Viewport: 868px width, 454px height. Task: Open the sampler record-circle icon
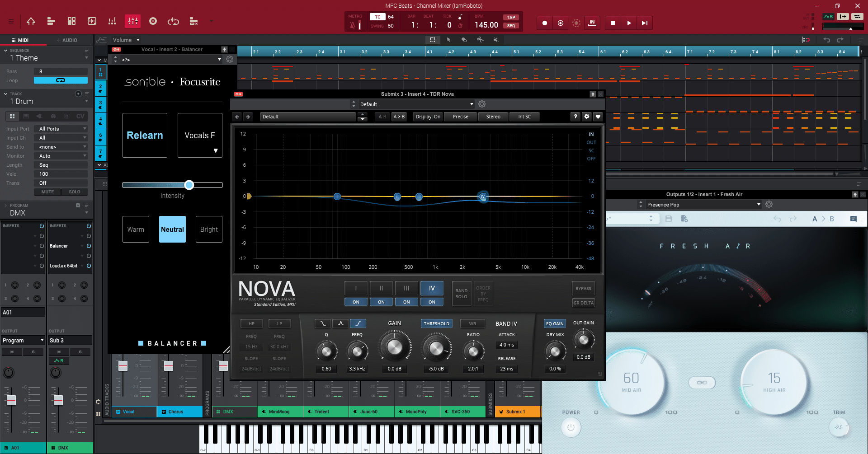pos(153,21)
